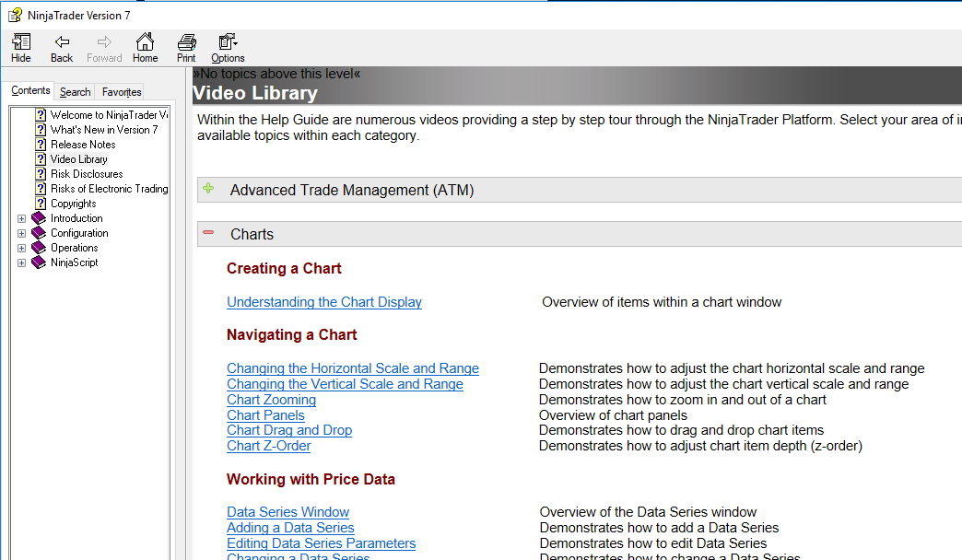Open Understanding the Chart Display link
Screen dimensions: 962x560
point(324,302)
